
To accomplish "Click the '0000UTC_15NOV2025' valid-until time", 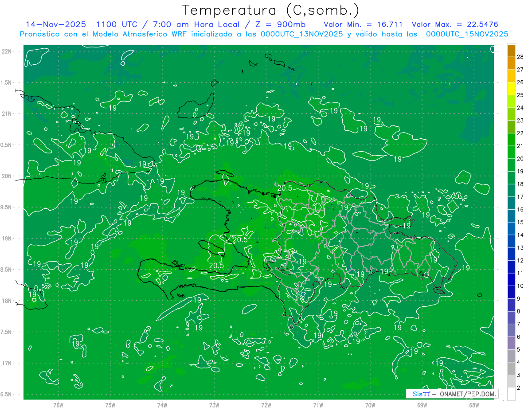I will [467, 34].
